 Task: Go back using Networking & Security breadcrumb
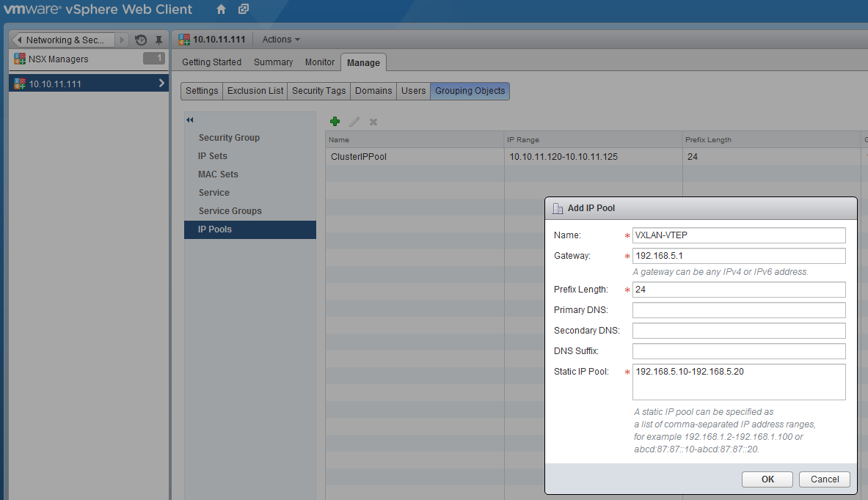[x=65, y=40]
